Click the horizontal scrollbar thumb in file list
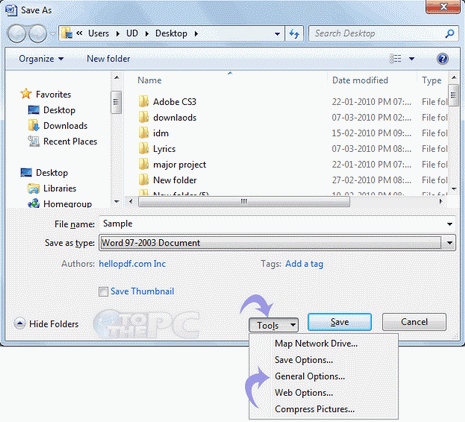Screen dimensions: 465x422 click(244, 201)
